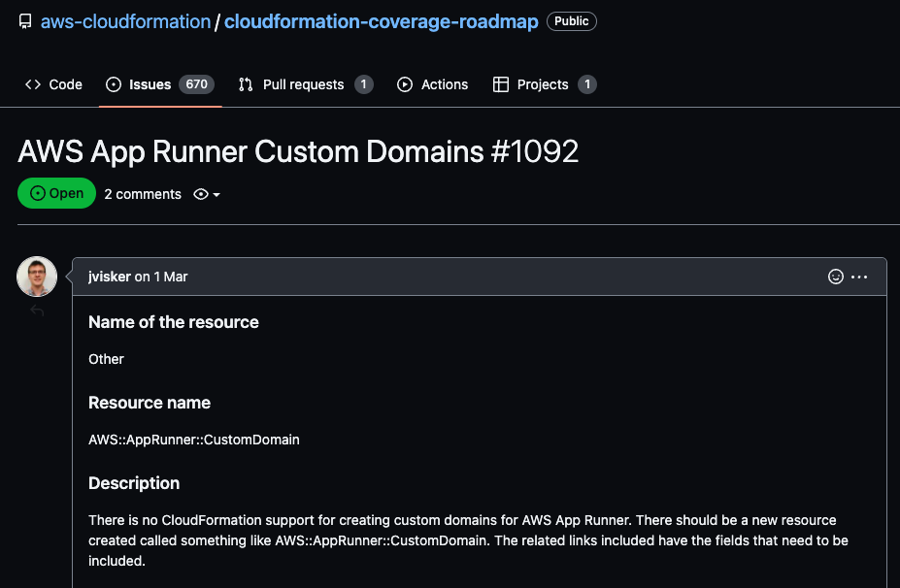Click the Issues count 670 counter badge
The image size is (900, 588).
coord(195,84)
